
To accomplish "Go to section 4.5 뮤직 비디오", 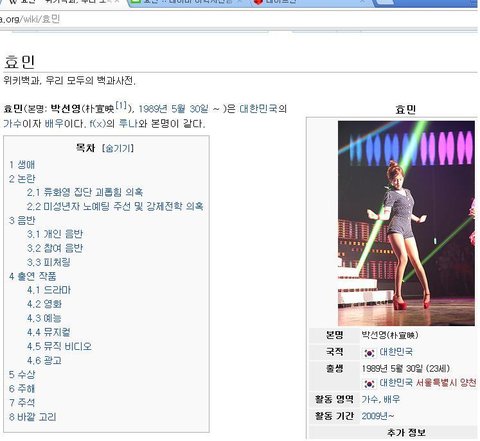I will click(x=59, y=346).
